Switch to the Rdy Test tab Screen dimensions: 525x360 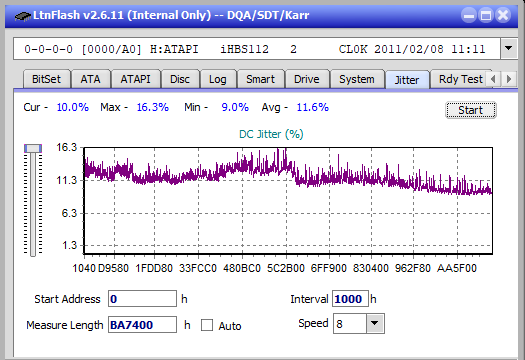[x=461, y=79]
